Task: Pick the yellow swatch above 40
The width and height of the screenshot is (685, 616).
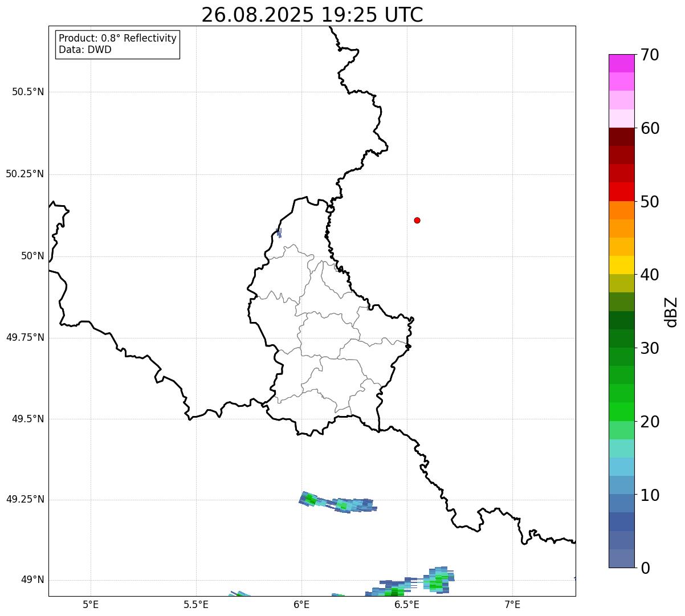Action: point(621,265)
